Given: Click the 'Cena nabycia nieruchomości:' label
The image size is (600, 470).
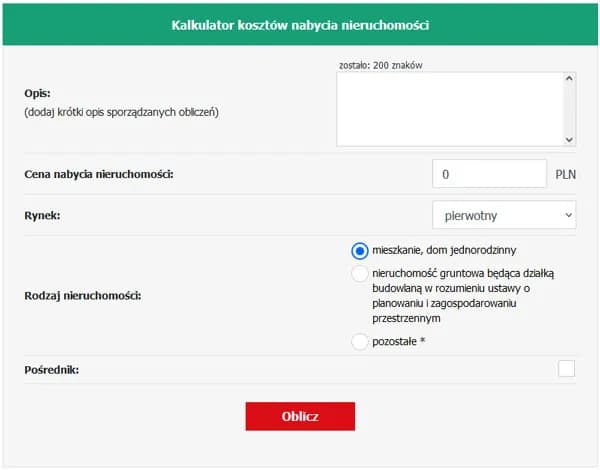Looking at the screenshot, I should (x=99, y=174).
